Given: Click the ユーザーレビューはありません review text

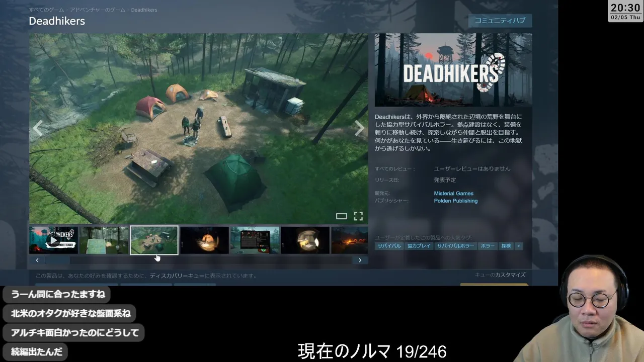Looking at the screenshot, I should 472,169.
